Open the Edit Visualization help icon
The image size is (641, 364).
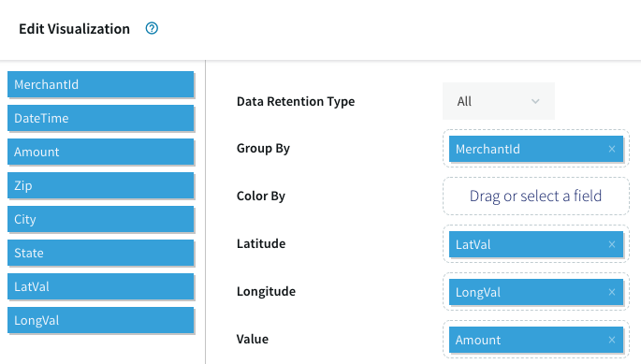[x=152, y=28]
